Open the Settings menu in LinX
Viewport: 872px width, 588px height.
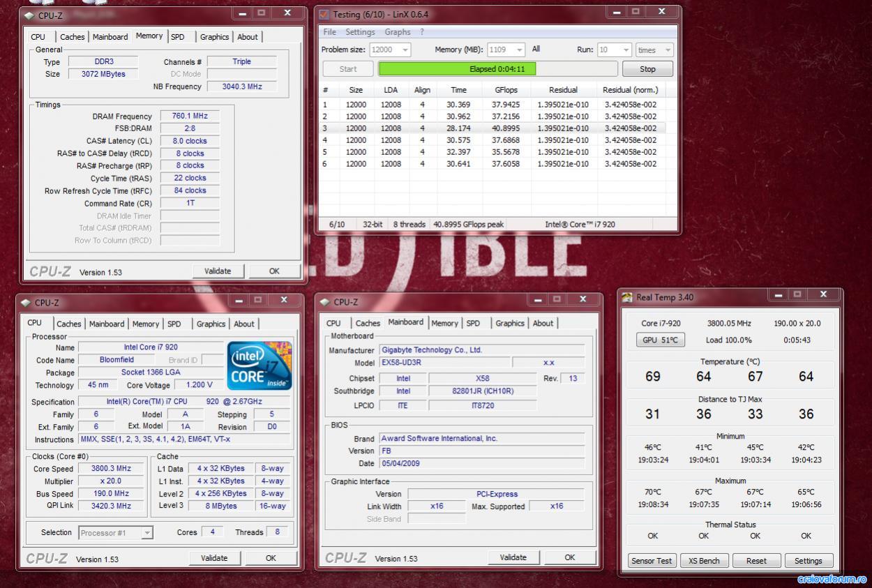tap(360, 32)
